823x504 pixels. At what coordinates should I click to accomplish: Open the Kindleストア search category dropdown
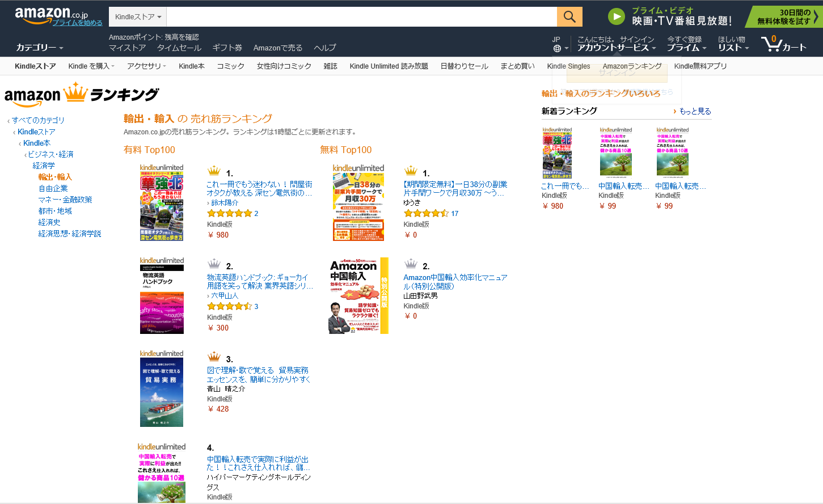click(138, 17)
